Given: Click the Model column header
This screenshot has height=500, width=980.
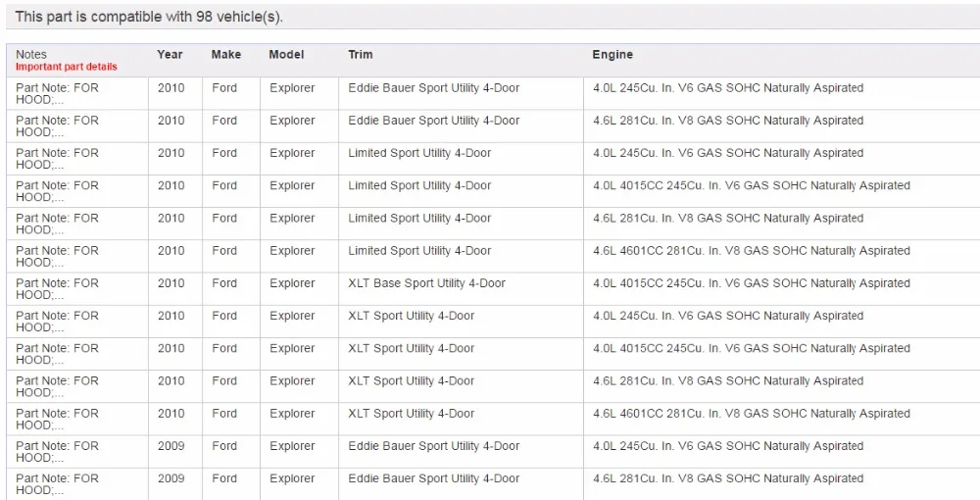Looking at the screenshot, I should [286, 54].
